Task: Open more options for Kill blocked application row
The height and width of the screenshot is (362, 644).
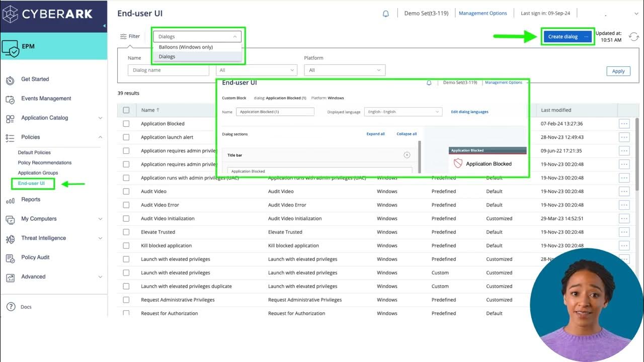Action: click(624, 246)
